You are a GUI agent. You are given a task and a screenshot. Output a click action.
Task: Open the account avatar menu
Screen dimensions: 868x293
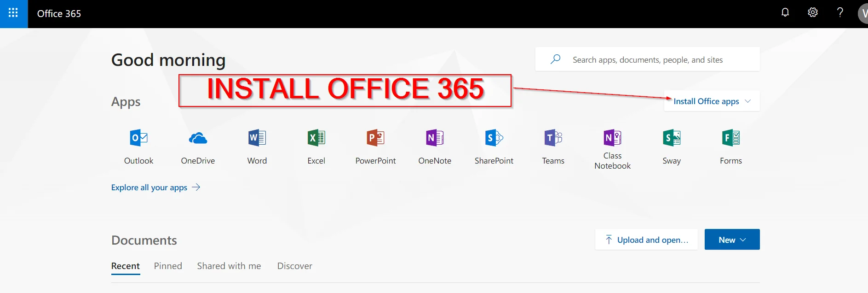point(862,13)
